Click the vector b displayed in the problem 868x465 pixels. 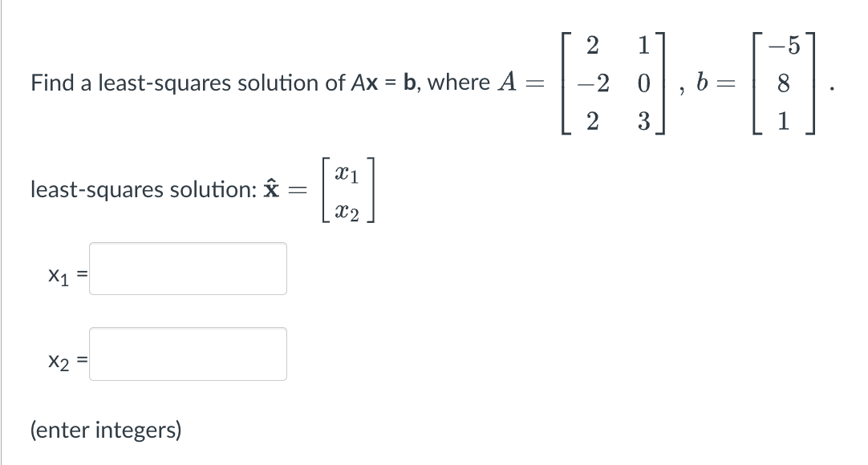782,83
